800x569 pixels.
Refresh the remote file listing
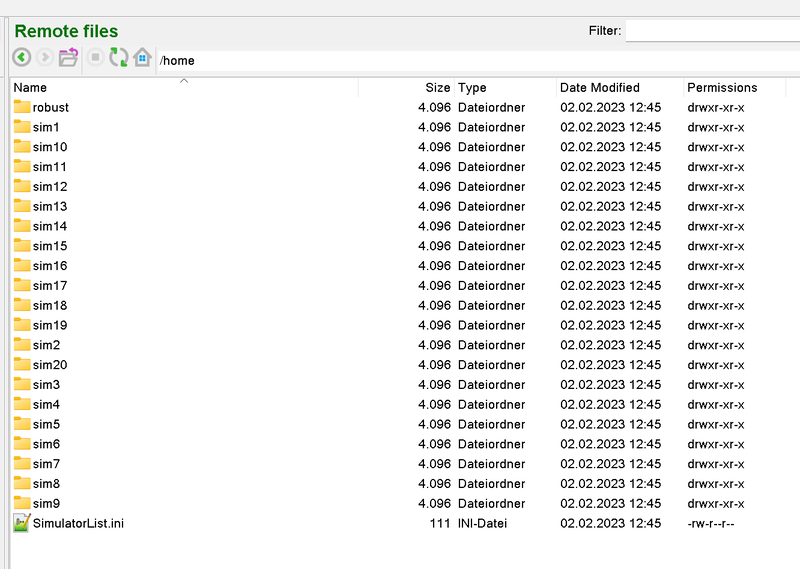tap(119, 58)
